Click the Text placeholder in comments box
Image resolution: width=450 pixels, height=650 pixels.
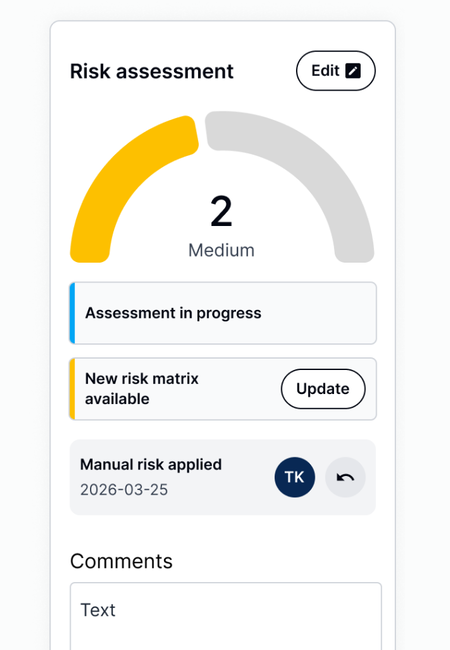[98, 610]
